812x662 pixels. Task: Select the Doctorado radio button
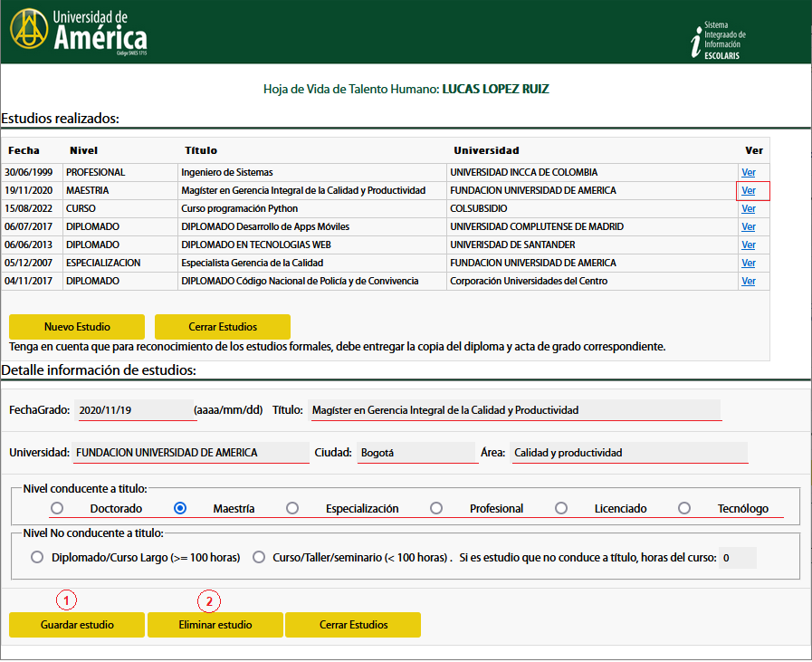[x=57, y=508]
